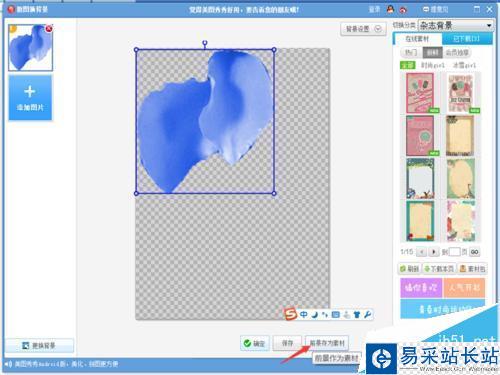Pick the teal-bordered cream background
Screen dimensions: 500x375
click(x=421, y=221)
